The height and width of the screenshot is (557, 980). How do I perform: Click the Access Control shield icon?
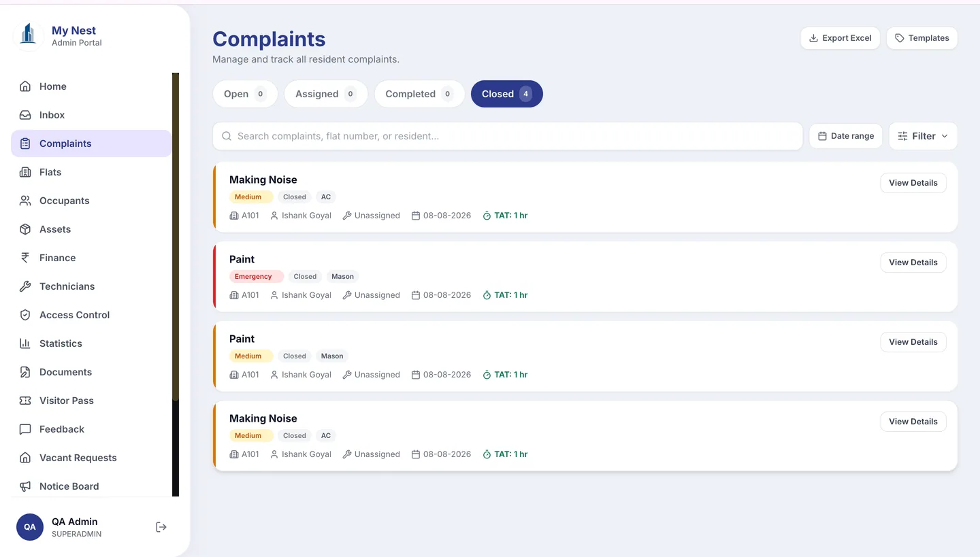(x=25, y=315)
